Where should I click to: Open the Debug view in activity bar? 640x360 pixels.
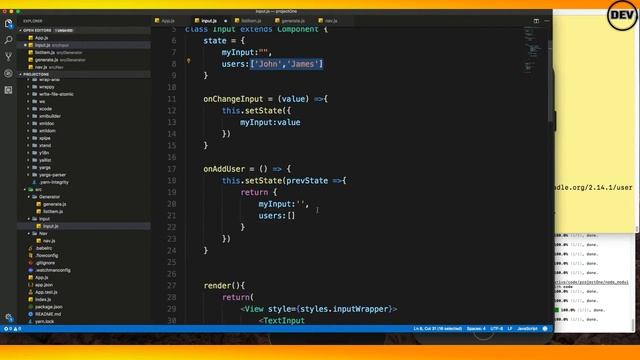pyautogui.click(x=8, y=73)
